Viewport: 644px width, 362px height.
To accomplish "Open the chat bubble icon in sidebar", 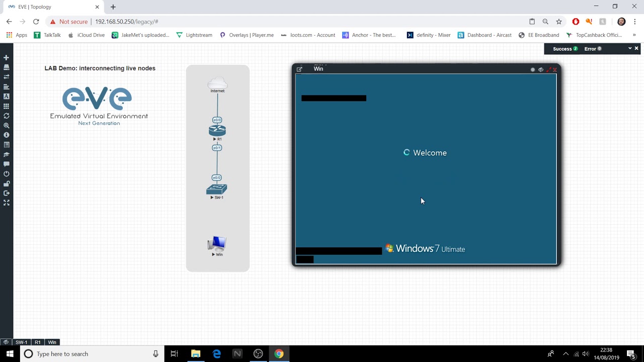I will 7,164.
